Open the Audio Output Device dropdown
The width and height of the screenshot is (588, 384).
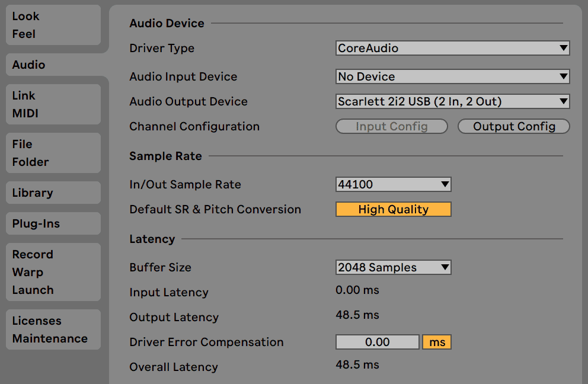point(453,101)
